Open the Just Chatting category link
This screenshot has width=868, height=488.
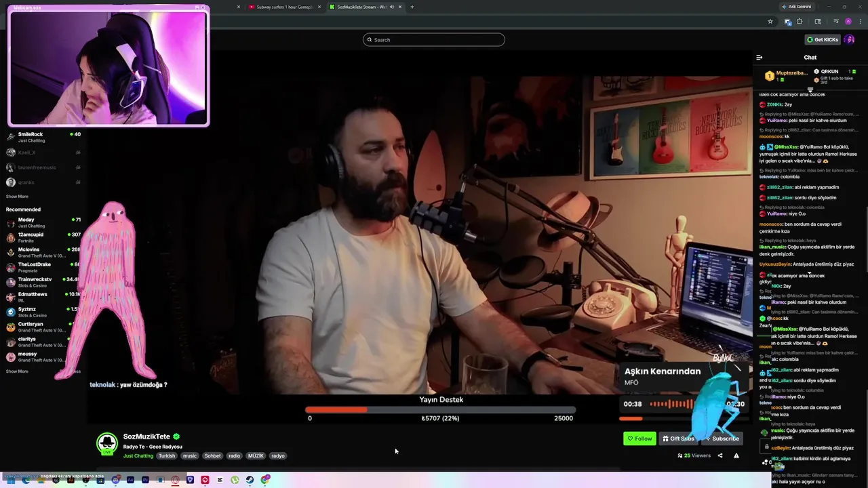tap(138, 456)
